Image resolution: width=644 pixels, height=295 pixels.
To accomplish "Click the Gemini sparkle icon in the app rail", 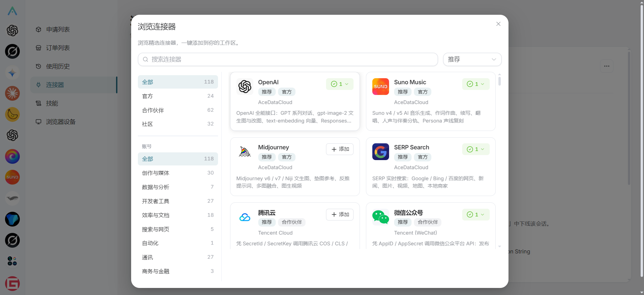I will (12, 72).
